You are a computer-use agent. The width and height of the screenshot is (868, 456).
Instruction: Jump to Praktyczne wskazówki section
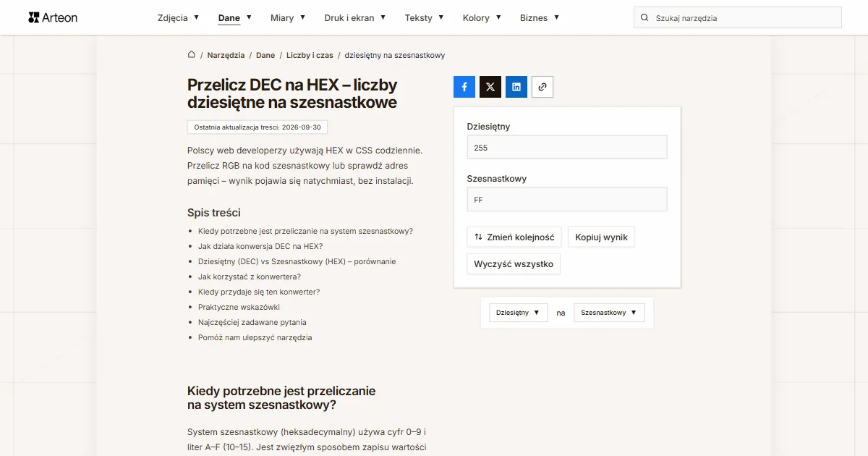point(239,308)
